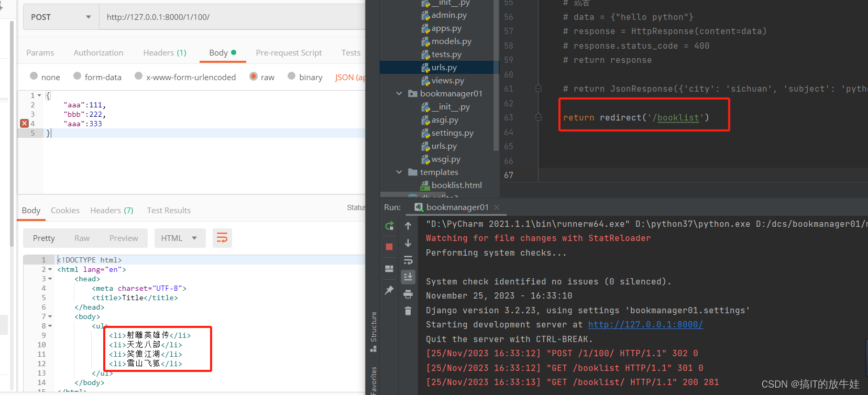
Task: Switch to the Params tab
Action: pyautogui.click(x=40, y=53)
